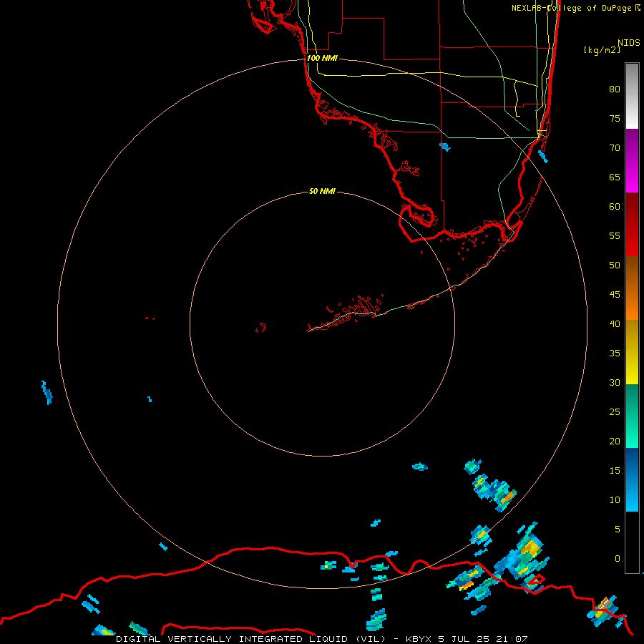
Task: Pick the magenta segment of the color bar
Action: click(x=632, y=160)
